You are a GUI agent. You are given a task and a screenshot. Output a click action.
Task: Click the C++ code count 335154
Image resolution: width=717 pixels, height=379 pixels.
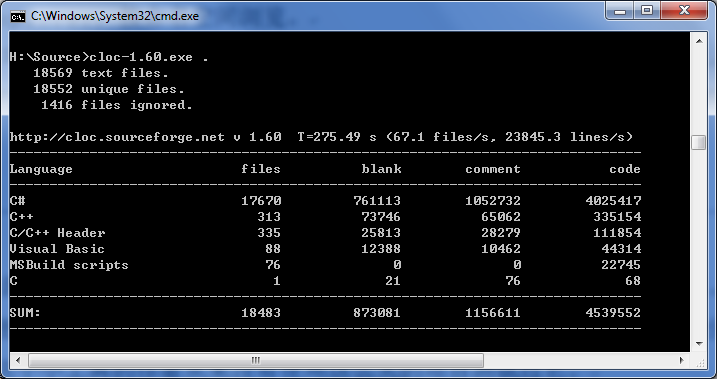617,217
